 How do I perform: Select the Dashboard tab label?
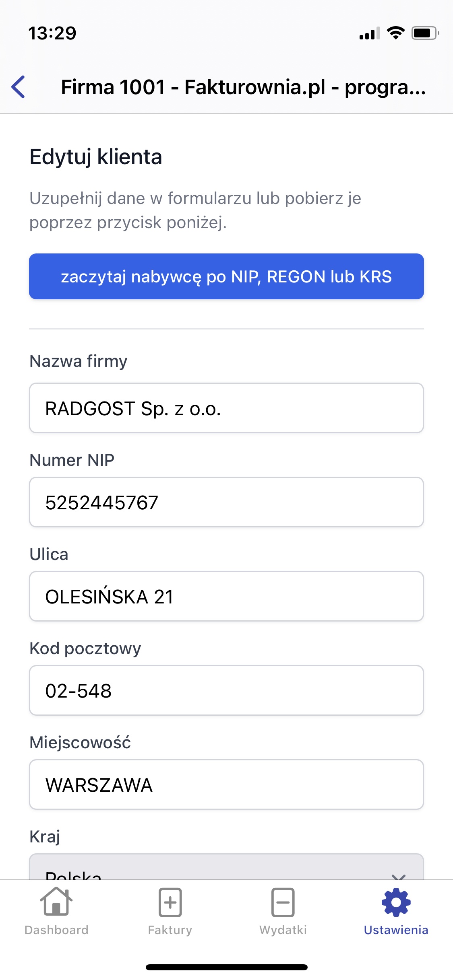(x=56, y=930)
